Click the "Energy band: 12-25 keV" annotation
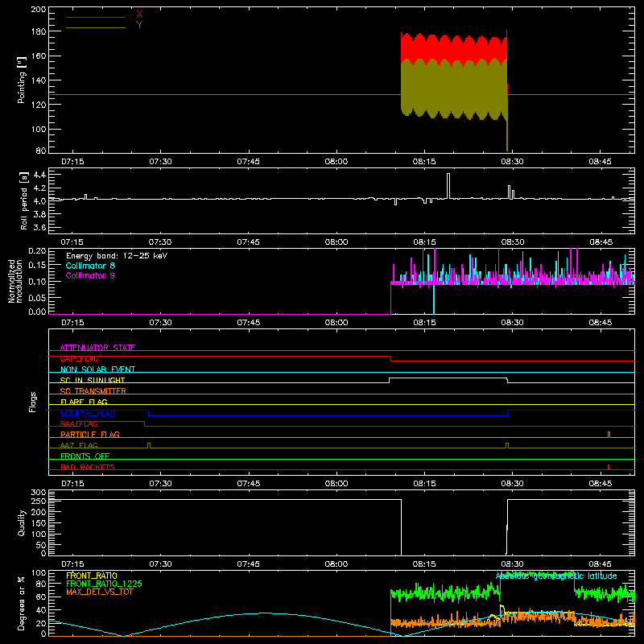The width and height of the screenshot is (644, 644). [x=117, y=256]
